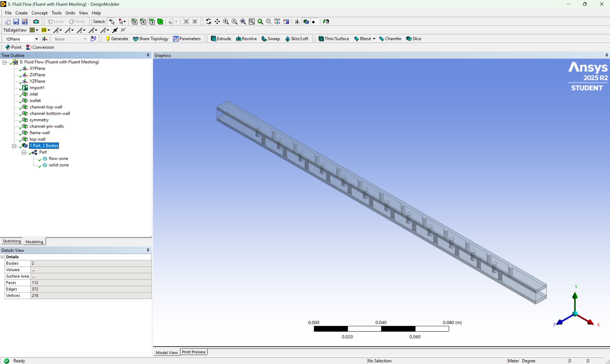Select flow-zone body in tree
Image resolution: width=610 pixels, height=364 pixels.
click(58, 159)
